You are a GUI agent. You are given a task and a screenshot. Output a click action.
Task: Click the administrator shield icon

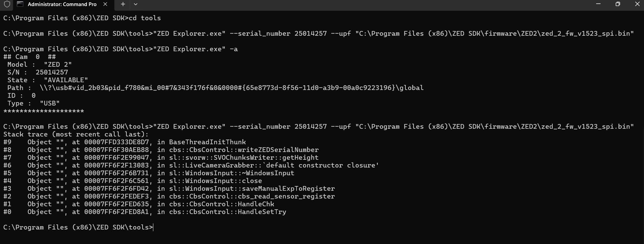pos(7,4)
